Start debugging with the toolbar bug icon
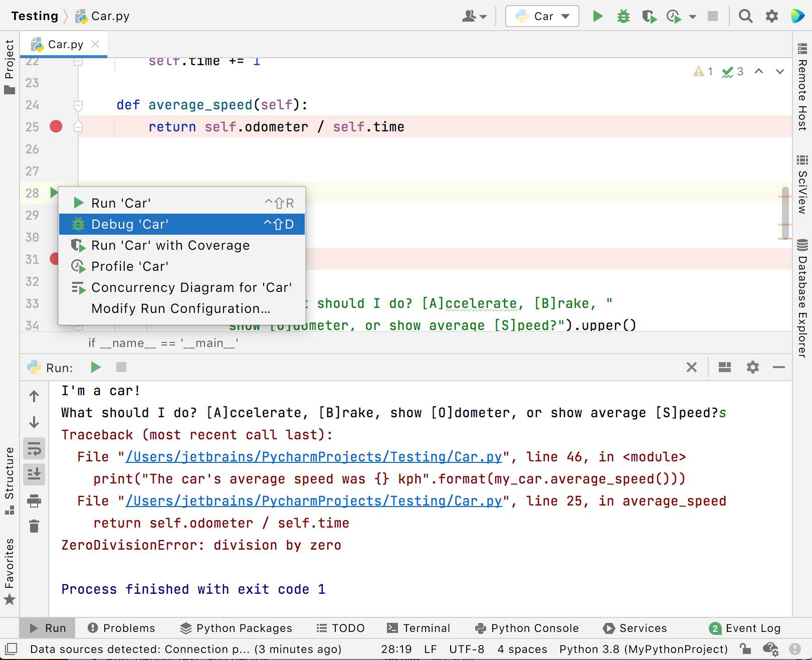 (x=623, y=16)
